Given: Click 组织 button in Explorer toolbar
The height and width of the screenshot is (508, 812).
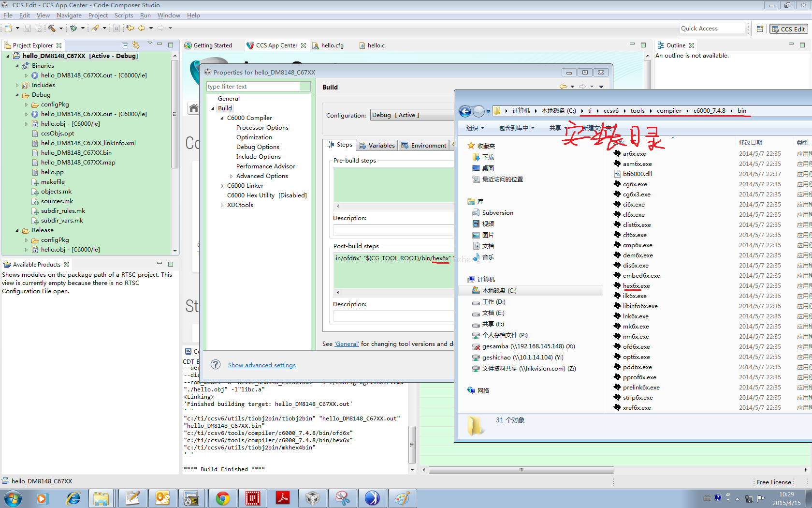Looking at the screenshot, I should tap(475, 128).
